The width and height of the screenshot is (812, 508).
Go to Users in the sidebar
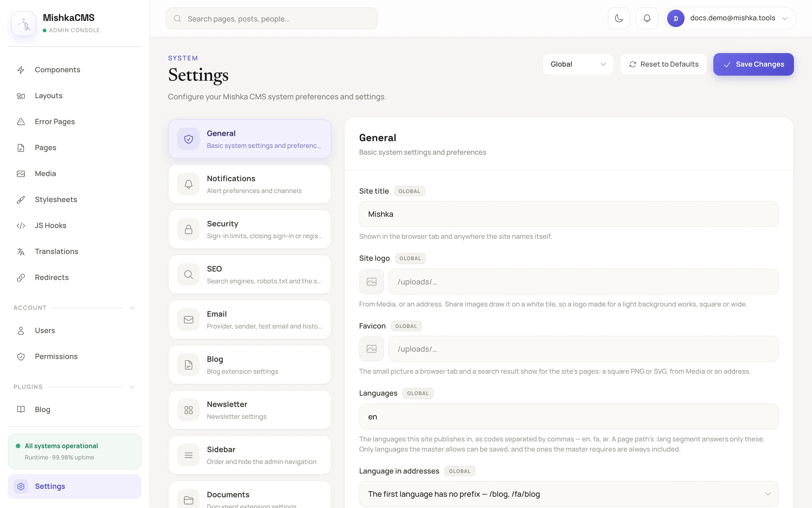[74, 330]
